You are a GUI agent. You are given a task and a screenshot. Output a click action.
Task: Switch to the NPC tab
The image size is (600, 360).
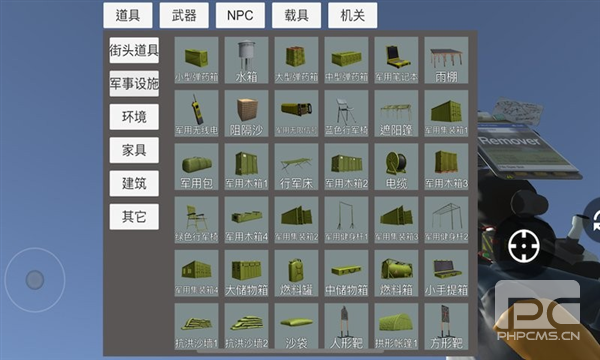240,15
